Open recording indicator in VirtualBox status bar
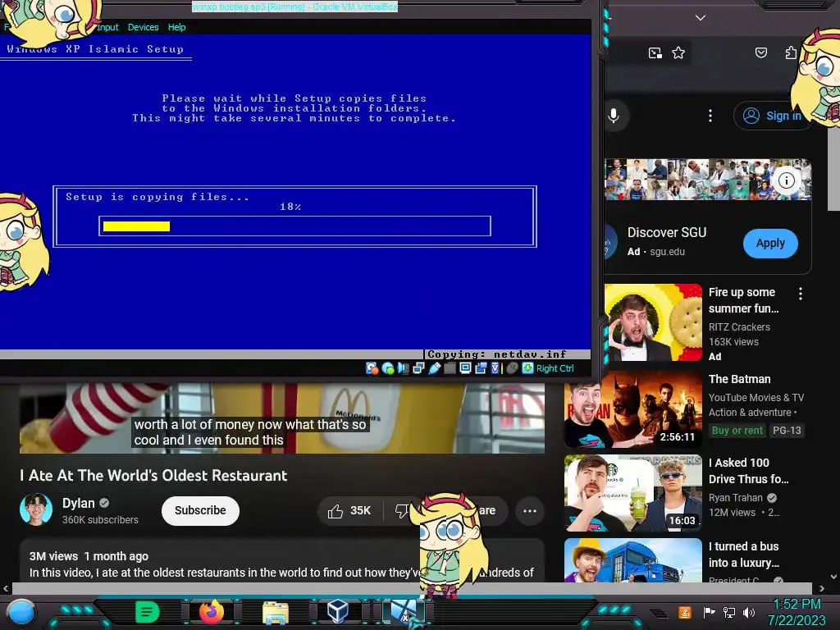The width and height of the screenshot is (840, 630). (481, 368)
